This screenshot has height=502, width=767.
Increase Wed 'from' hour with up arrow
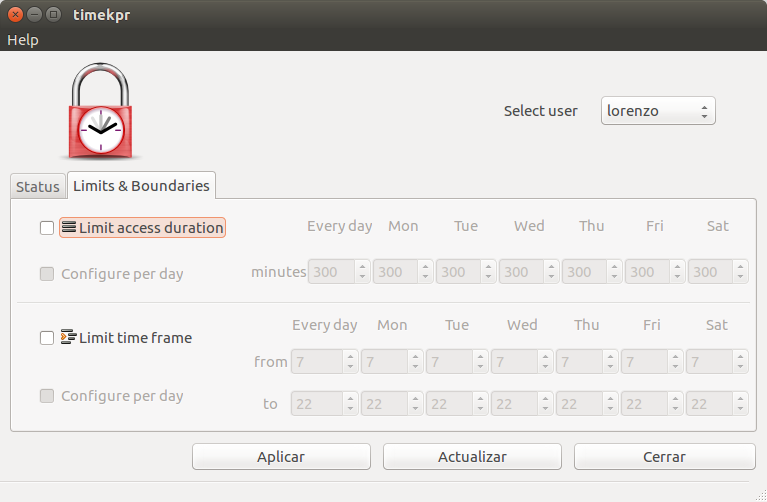click(x=545, y=357)
